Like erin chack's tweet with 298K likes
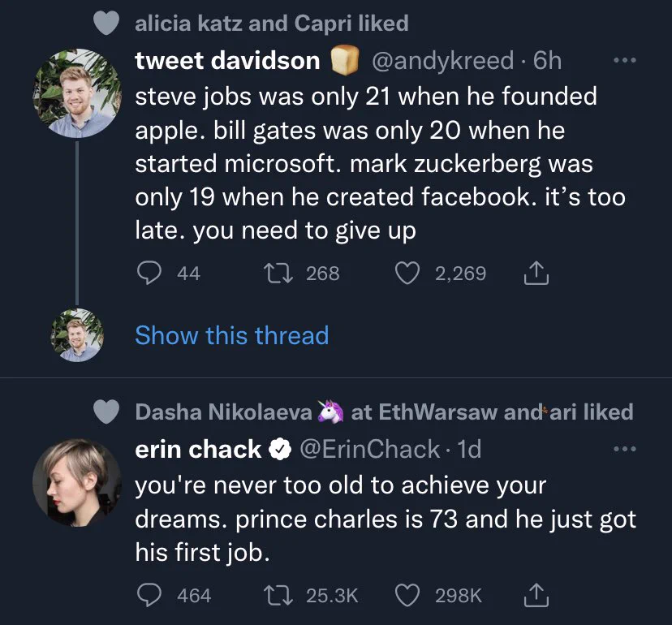The width and height of the screenshot is (672, 625). tap(407, 596)
